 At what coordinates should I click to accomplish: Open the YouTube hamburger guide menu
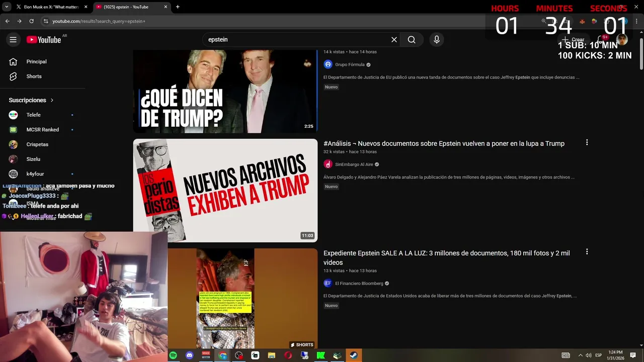point(13,40)
